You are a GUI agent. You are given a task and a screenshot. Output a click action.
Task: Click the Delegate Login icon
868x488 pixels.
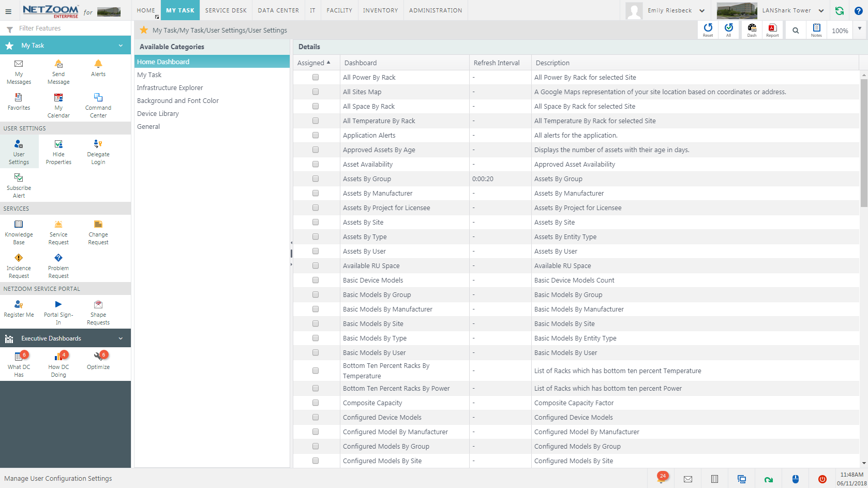(x=98, y=144)
